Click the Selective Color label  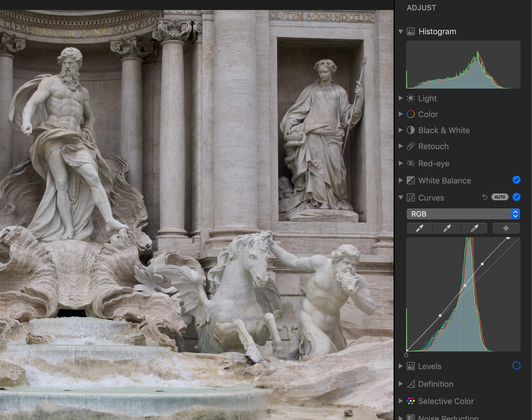click(446, 401)
